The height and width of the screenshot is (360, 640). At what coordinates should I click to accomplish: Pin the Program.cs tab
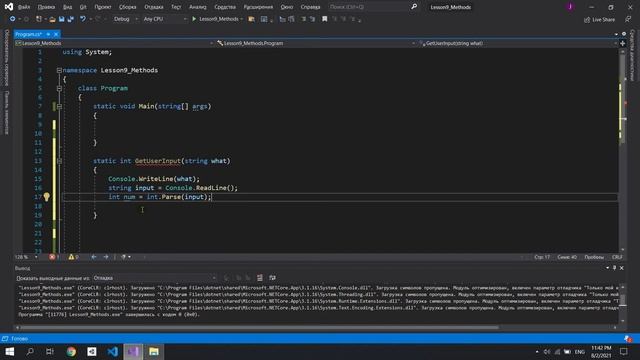click(x=48, y=34)
